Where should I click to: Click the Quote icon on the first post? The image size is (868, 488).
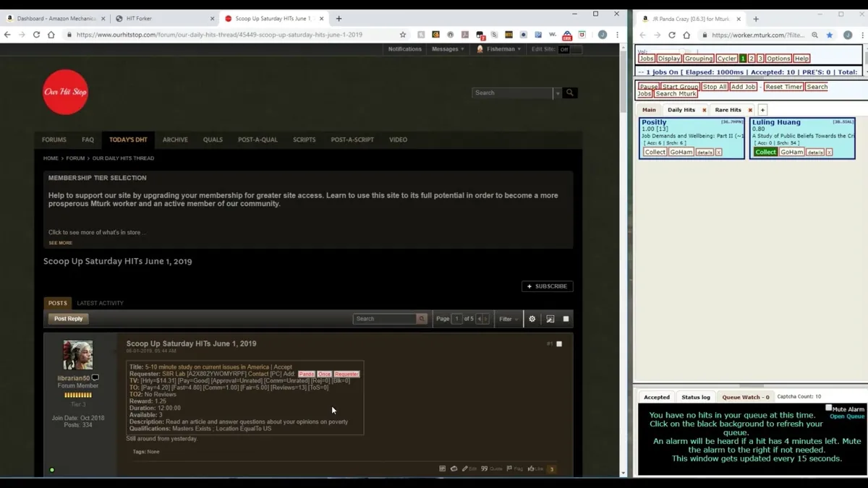click(491, 468)
